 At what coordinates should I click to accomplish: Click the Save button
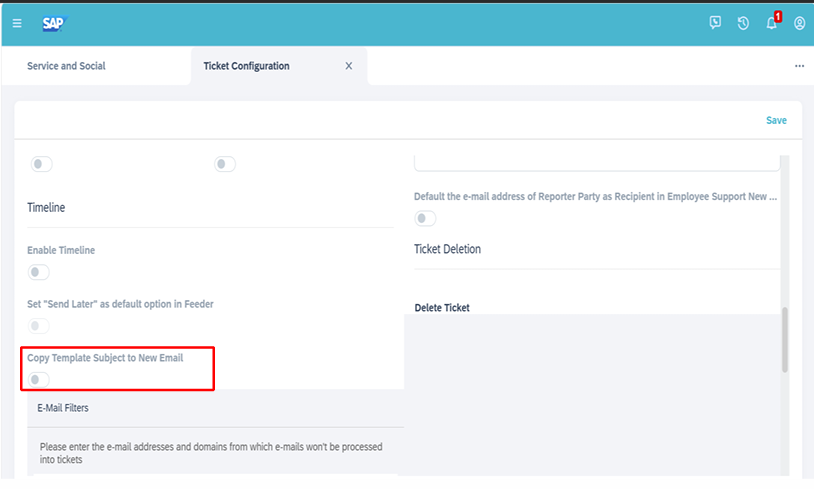click(x=776, y=120)
